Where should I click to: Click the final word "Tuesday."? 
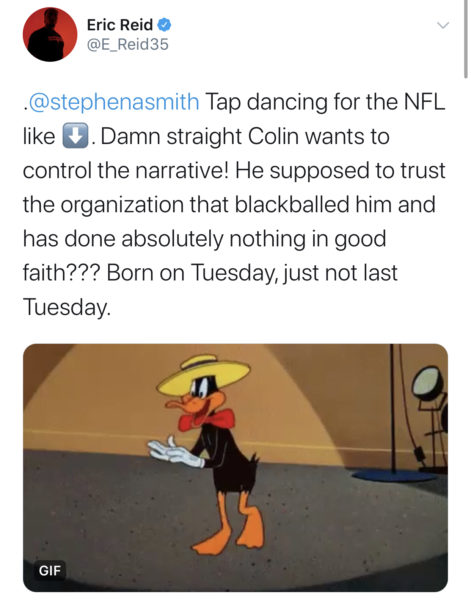67,308
